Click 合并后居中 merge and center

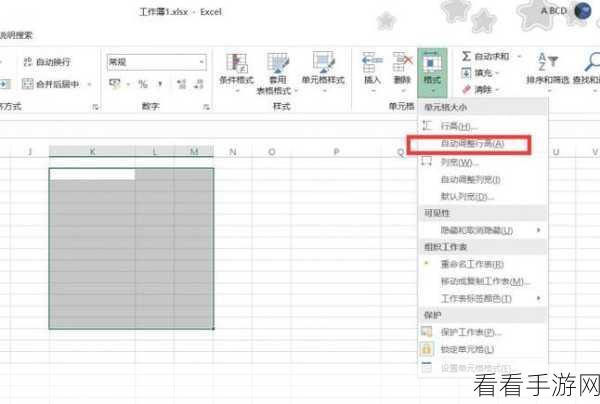[51, 84]
